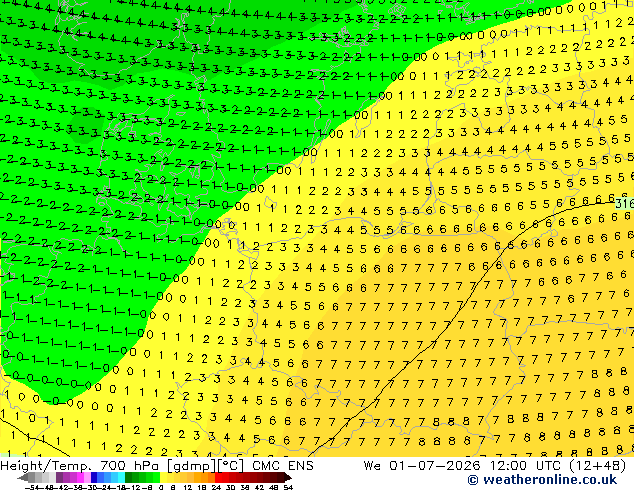The width and height of the screenshot is (634, 490).
Task: Click the dark maroon right arrow end of the color scale
Action: [x=288, y=477]
